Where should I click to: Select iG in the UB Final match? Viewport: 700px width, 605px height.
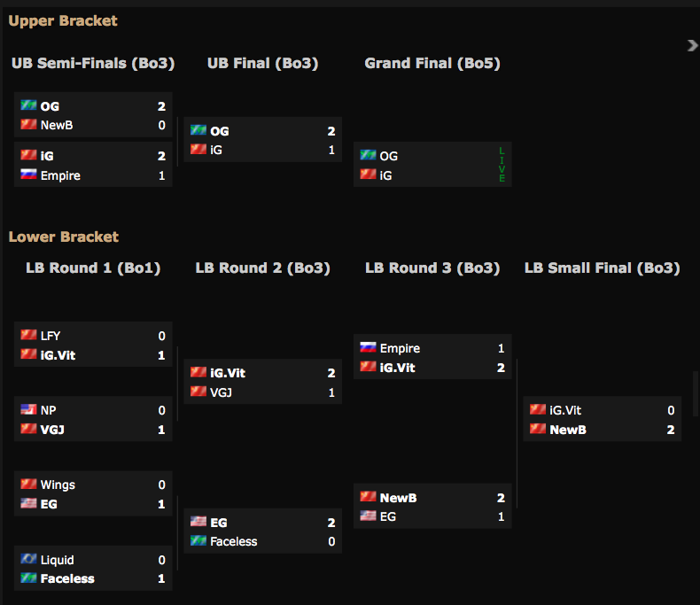216,150
